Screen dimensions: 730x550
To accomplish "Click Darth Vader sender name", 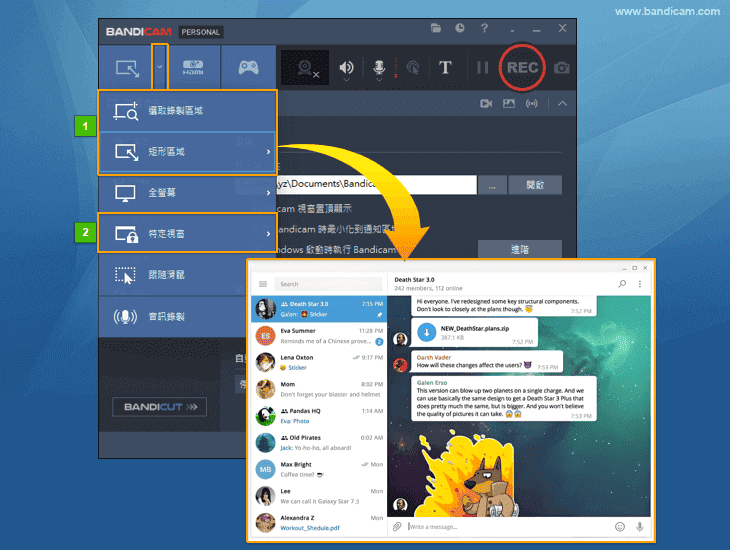I will tap(434, 358).
